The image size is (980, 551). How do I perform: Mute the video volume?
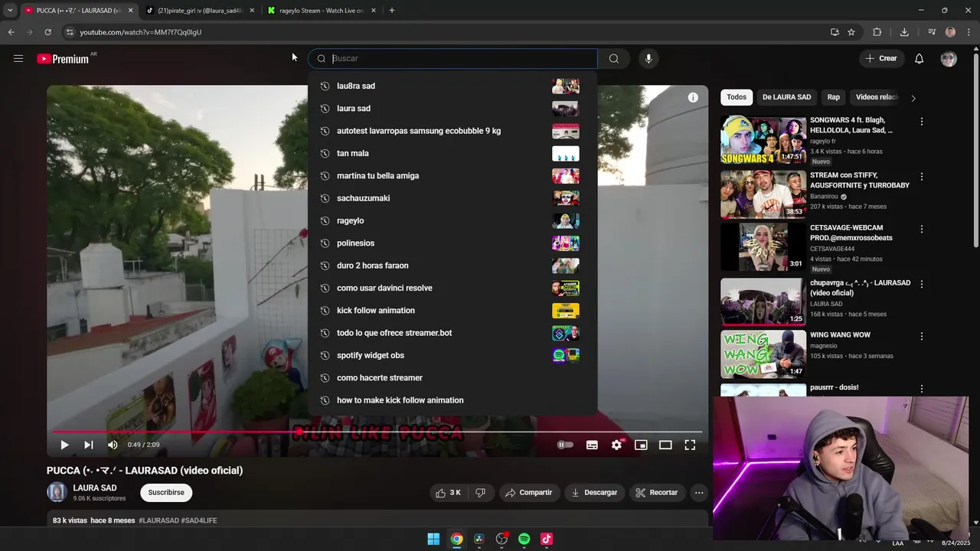pos(113,445)
